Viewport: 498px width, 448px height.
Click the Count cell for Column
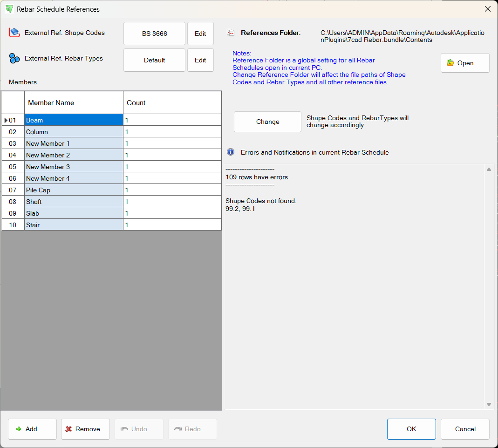coord(172,132)
